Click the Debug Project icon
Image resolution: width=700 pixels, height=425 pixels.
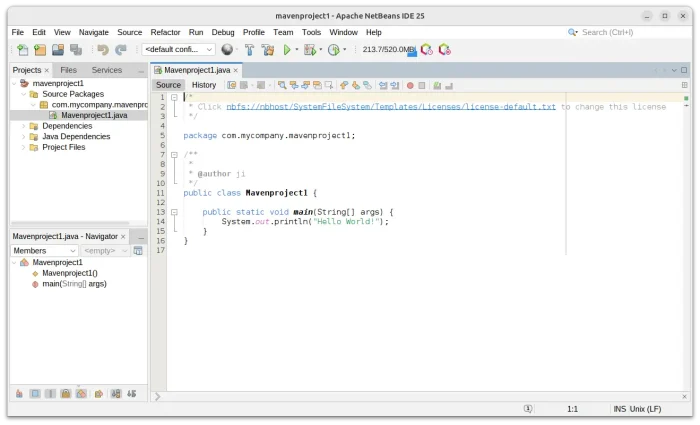click(x=310, y=50)
